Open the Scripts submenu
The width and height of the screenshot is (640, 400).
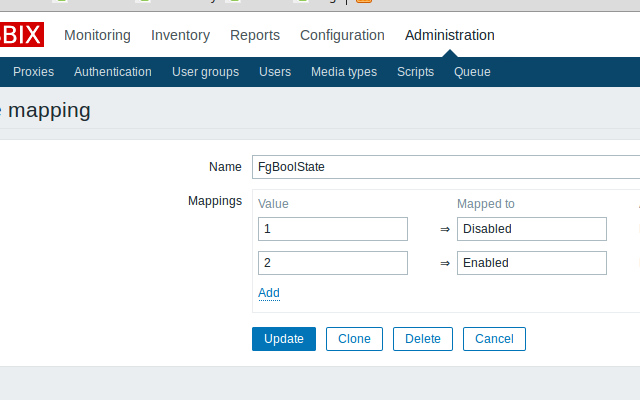pos(415,72)
